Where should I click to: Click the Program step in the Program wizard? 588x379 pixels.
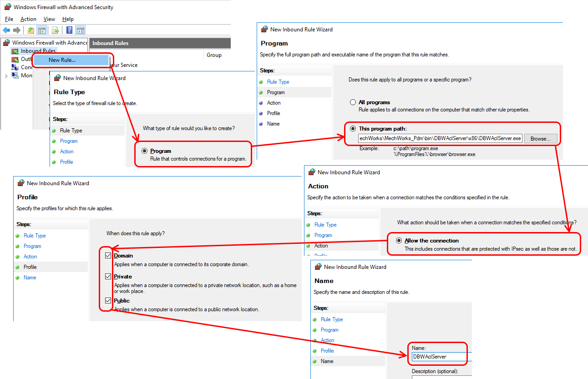276,92
